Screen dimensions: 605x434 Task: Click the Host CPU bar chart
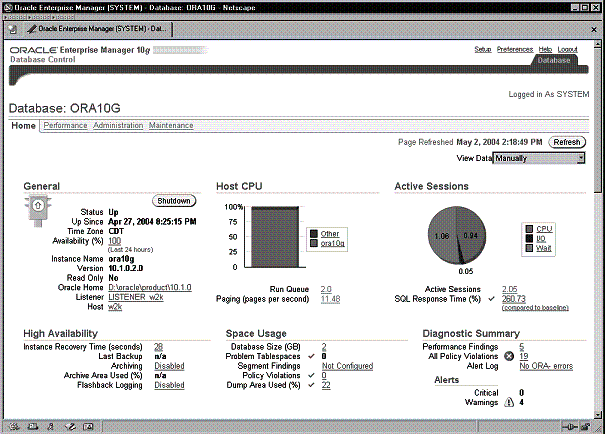point(275,237)
